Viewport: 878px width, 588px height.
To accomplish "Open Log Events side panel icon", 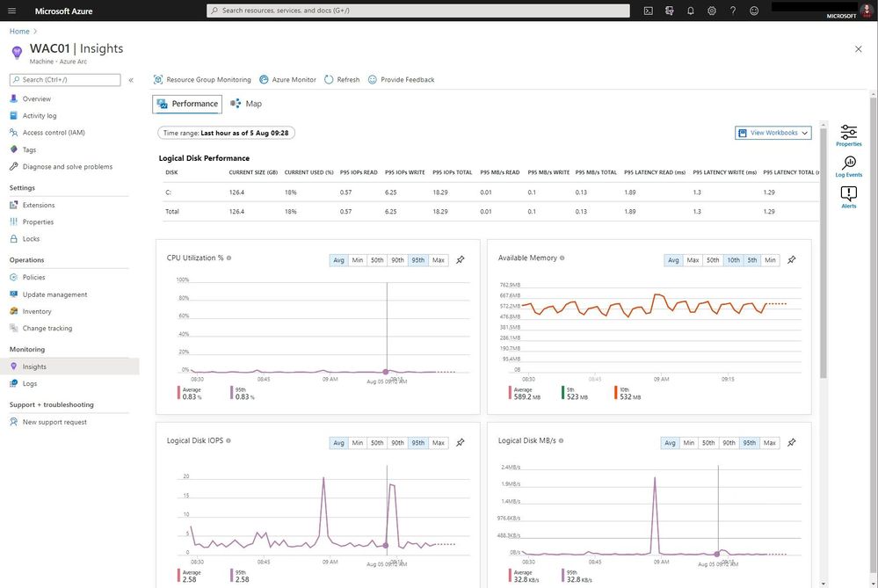I will click(x=849, y=166).
